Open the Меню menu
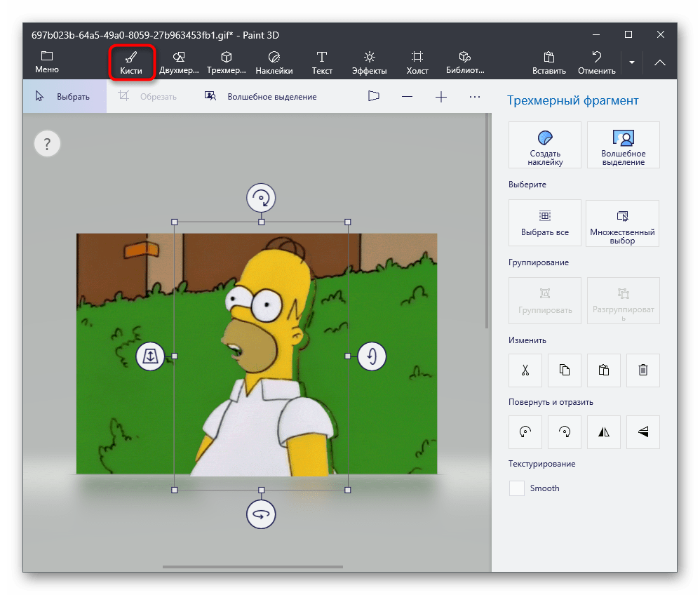The height and width of the screenshot is (595, 700). pos(47,62)
